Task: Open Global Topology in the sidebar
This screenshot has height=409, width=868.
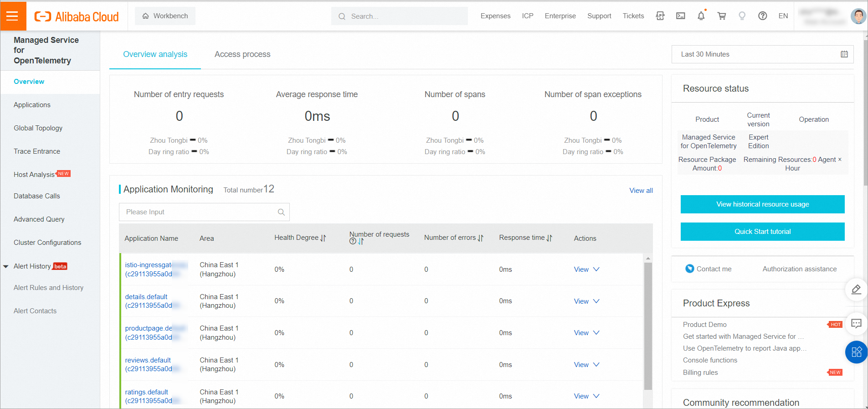Action: point(38,128)
